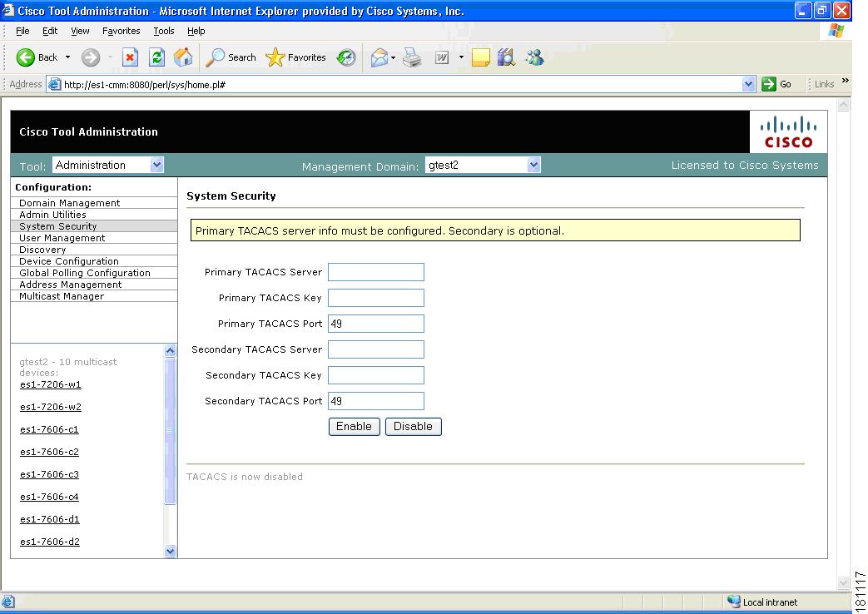The height and width of the screenshot is (614, 868).
Task: Focus the Secondary TACACS Port field
Action: (x=376, y=401)
